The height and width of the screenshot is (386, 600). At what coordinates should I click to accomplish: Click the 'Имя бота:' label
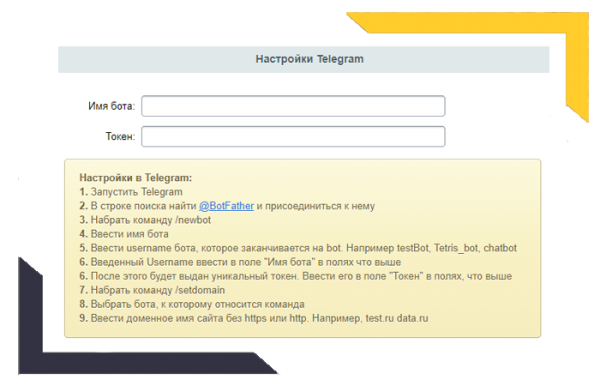pyautogui.click(x=111, y=106)
